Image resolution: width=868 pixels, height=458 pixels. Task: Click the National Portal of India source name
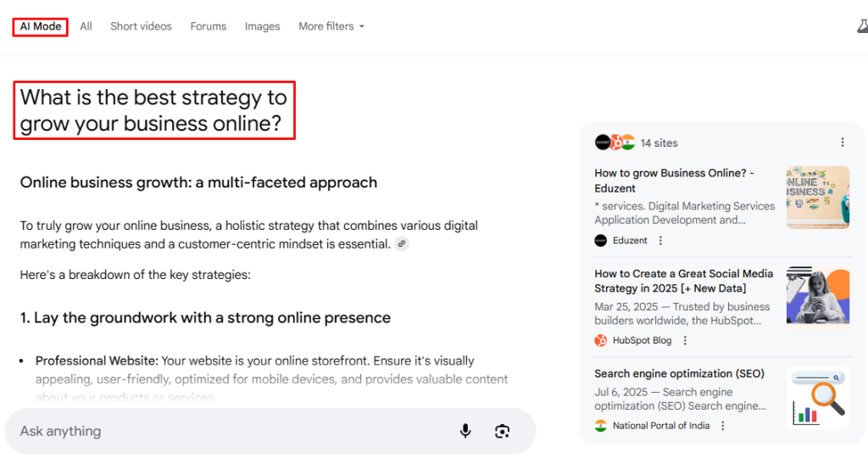661,425
